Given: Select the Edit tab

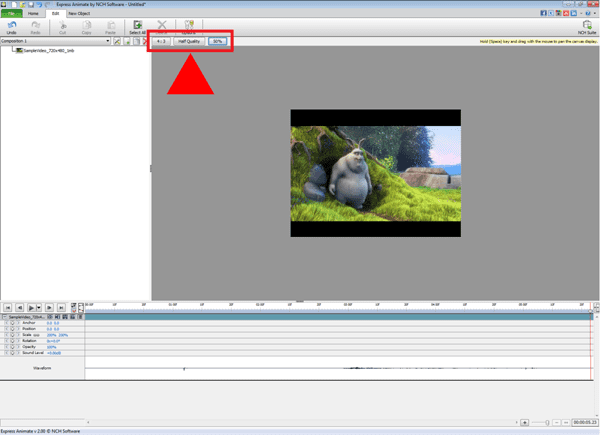Looking at the screenshot, I should tap(56, 13).
